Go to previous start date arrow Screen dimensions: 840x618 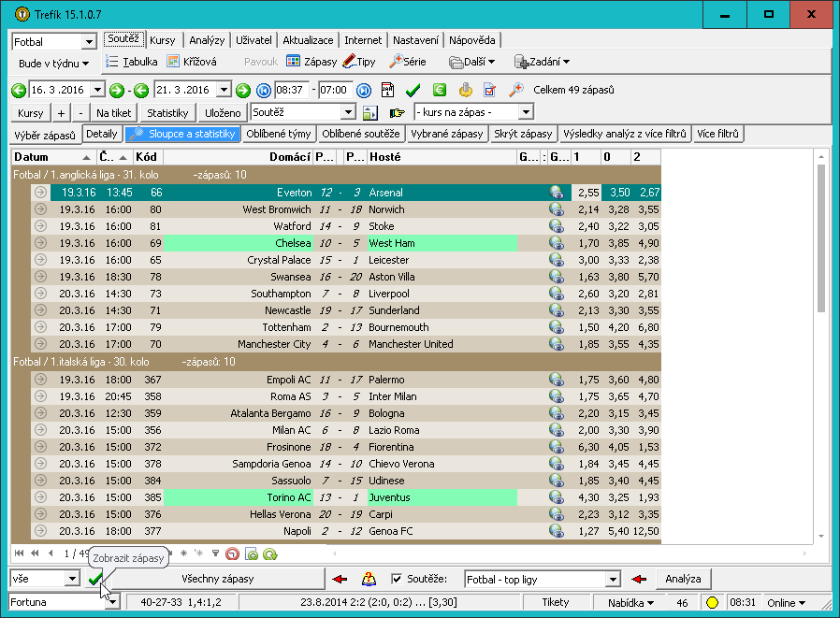[x=19, y=91]
